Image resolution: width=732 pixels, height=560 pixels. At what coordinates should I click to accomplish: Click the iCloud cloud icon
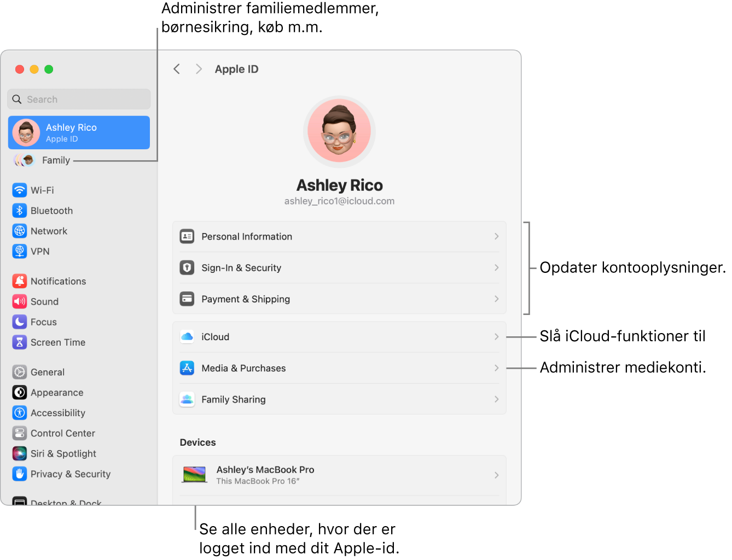[x=187, y=336]
